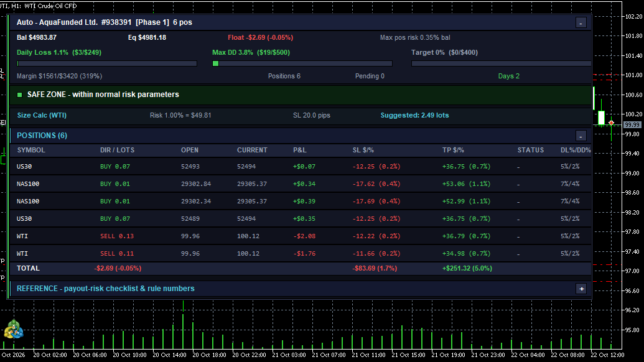Screen dimensions: 644x362
Task: Click the SYMBOL column header
Action: click(31, 151)
